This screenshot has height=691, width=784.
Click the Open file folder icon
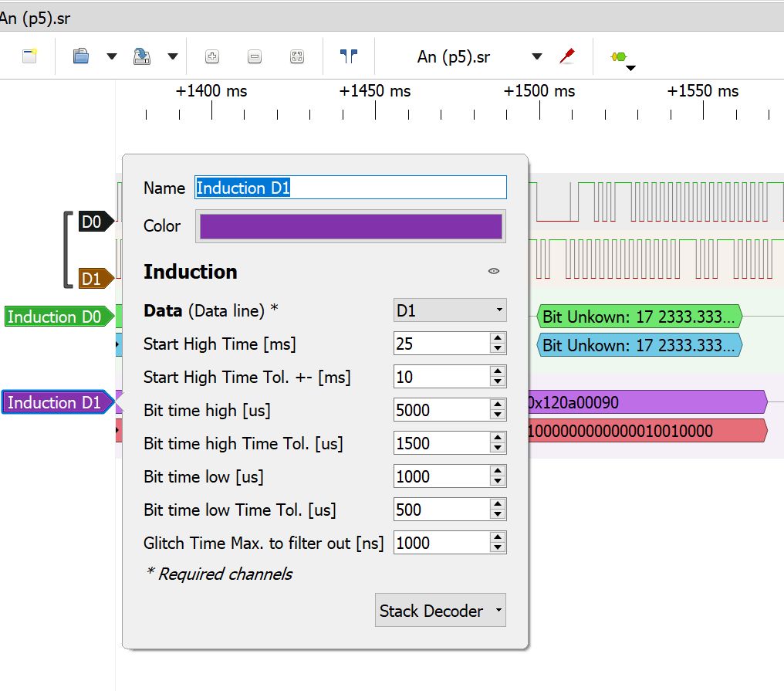coord(81,56)
